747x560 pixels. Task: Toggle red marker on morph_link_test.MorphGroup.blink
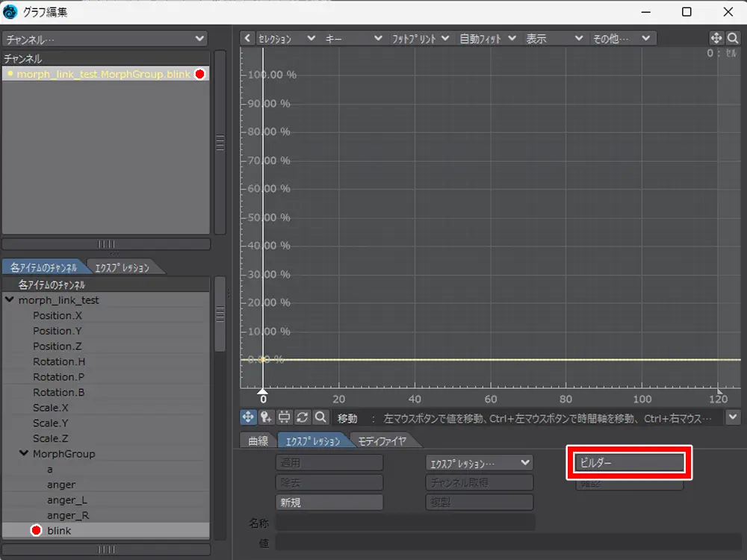coord(199,74)
